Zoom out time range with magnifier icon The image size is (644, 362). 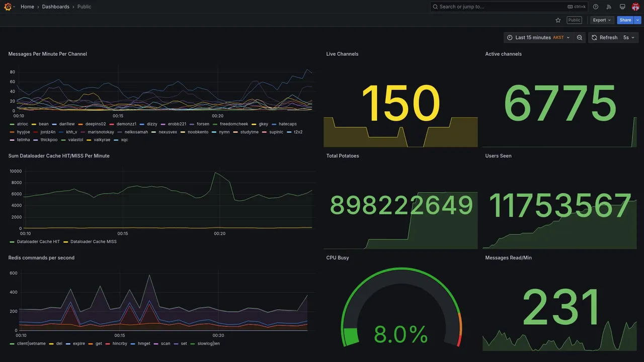pyautogui.click(x=580, y=38)
